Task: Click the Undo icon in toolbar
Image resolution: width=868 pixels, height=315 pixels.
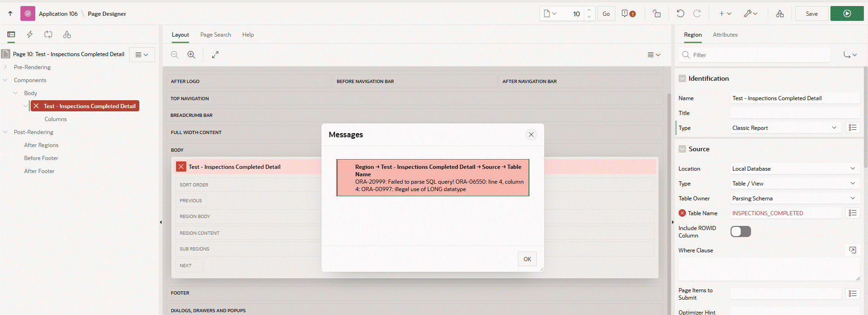Action: pos(680,14)
